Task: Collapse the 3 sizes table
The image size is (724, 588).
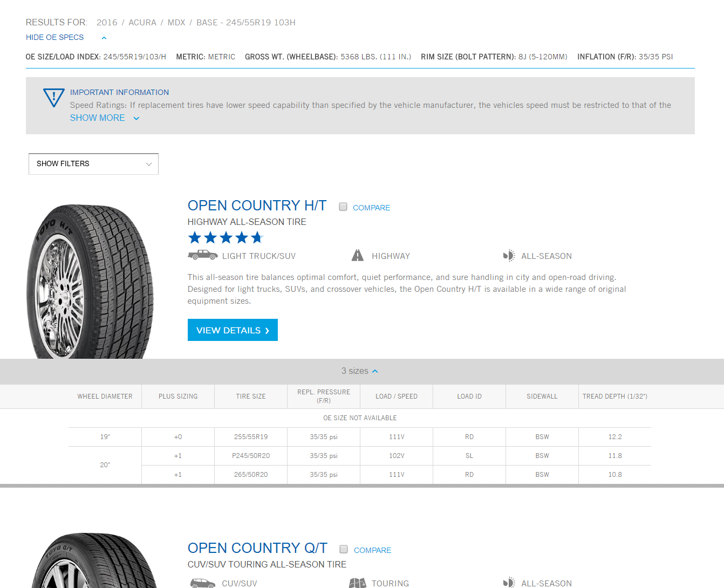Action: click(360, 371)
